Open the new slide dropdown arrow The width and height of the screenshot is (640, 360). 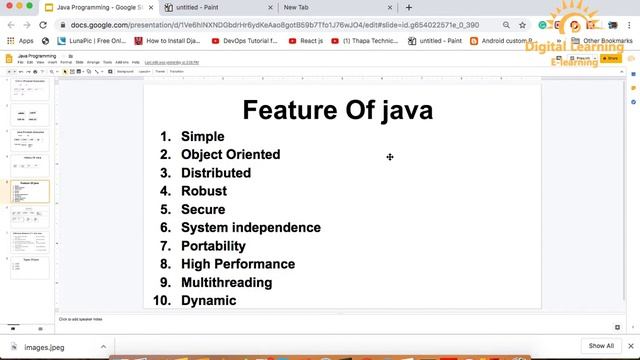[15, 72]
